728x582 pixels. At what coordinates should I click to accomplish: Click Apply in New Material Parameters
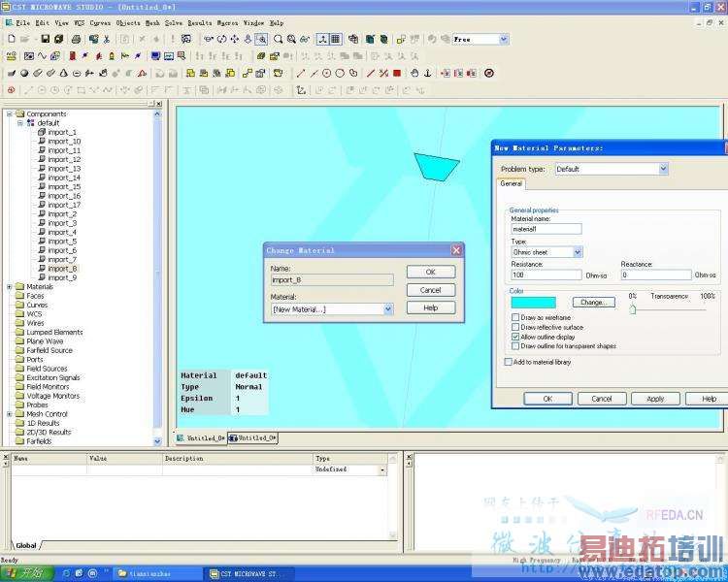pos(655,399)
